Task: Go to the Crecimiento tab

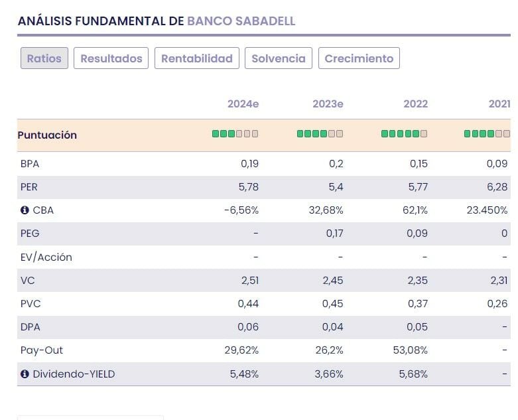Action: [x=359, y=58]
